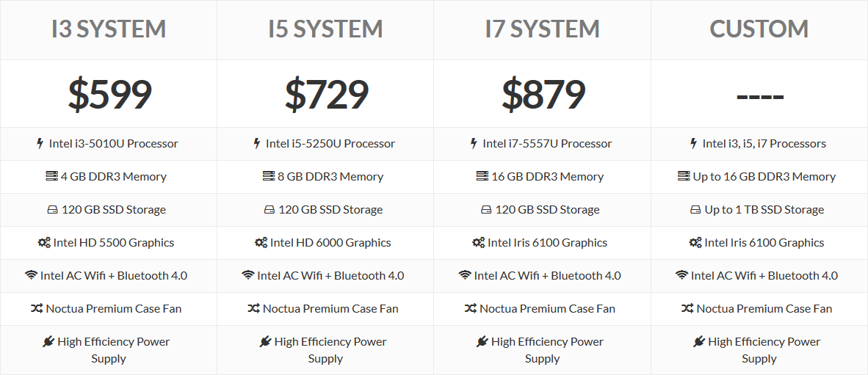Click the dashes price placeholder under CUSTOM
The image size is (868, 375).
pyautogui.click(x=759, y=97)
